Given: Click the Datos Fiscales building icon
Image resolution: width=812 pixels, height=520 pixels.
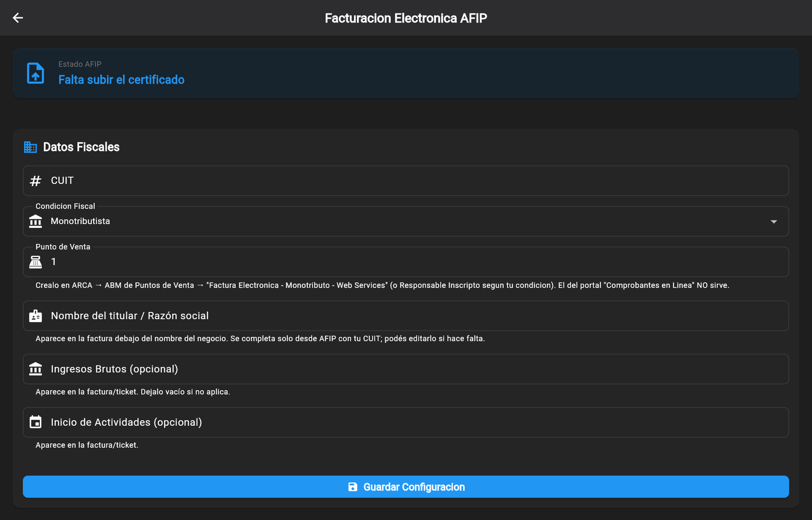Looking at the screenshot, I should [x=30, y=147].
